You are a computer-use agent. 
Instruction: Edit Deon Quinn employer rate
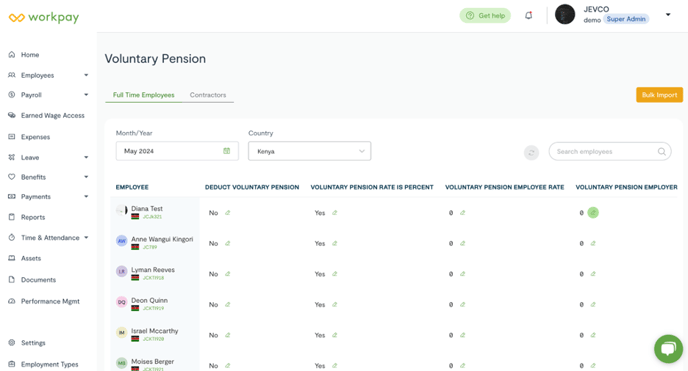pos(593,304)
